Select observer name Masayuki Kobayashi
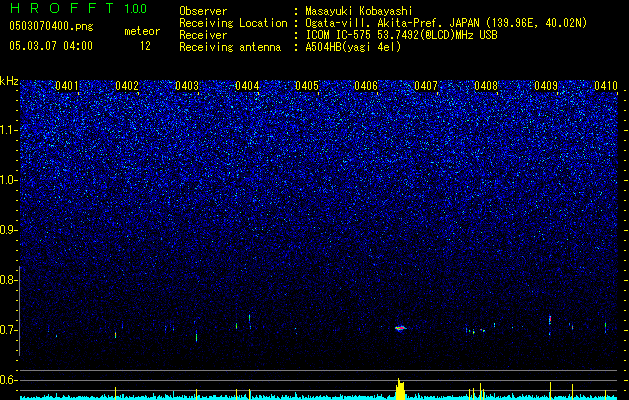This screenshot has width=629, height=400. (359, 11)
